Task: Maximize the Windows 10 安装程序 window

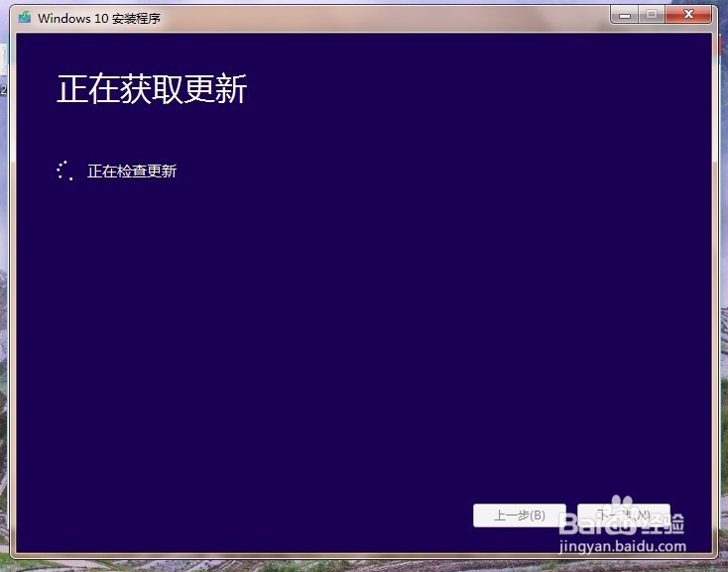Action: point(652,15)
